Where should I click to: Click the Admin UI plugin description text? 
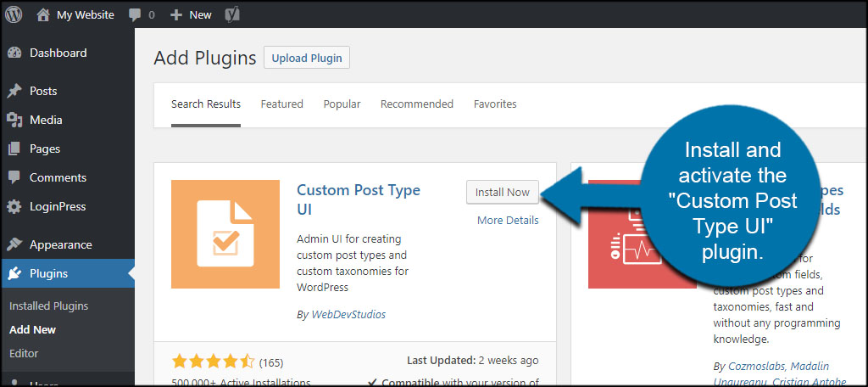(x=353, y=263)
